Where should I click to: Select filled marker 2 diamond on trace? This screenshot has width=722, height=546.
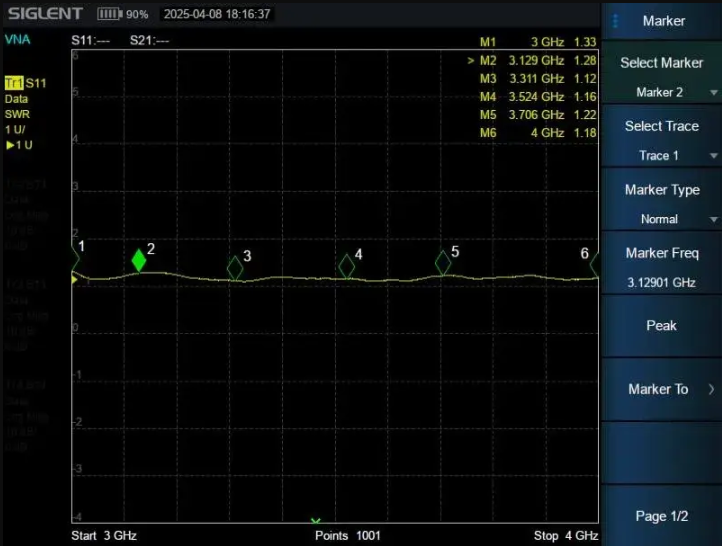[x=139, y=260]
